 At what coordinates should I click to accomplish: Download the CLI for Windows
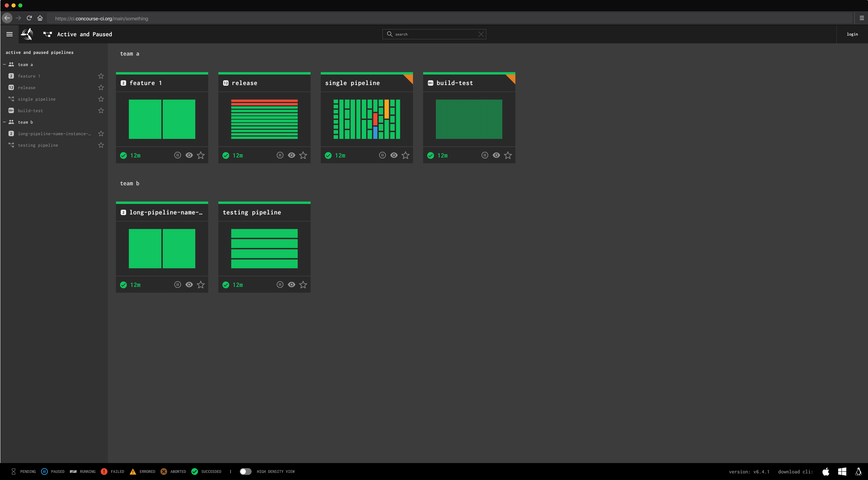(x=842, y=471)
